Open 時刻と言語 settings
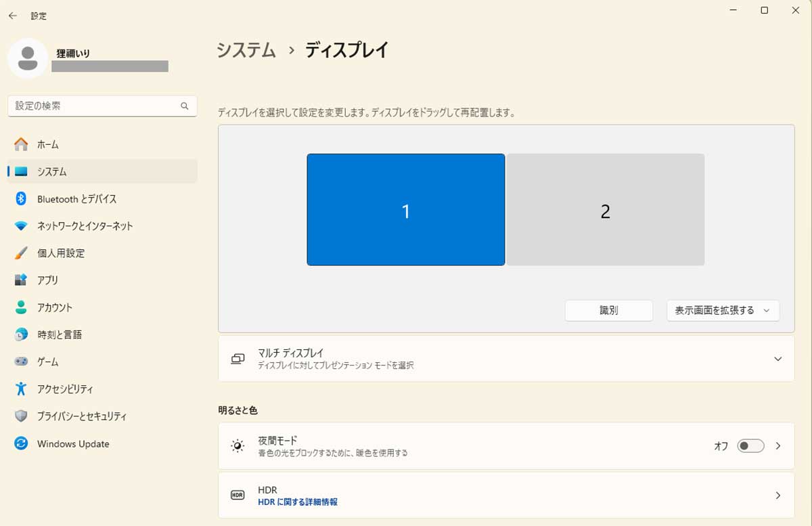This screenshot has width=812, height=526. (x=102, y=334)
